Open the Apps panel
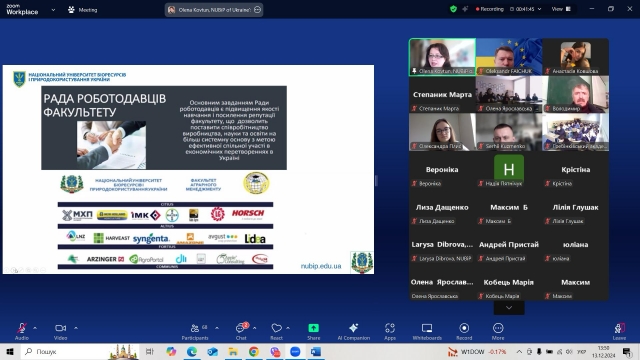The width and height of the screenshot is (640, 360). coord(390,331)
